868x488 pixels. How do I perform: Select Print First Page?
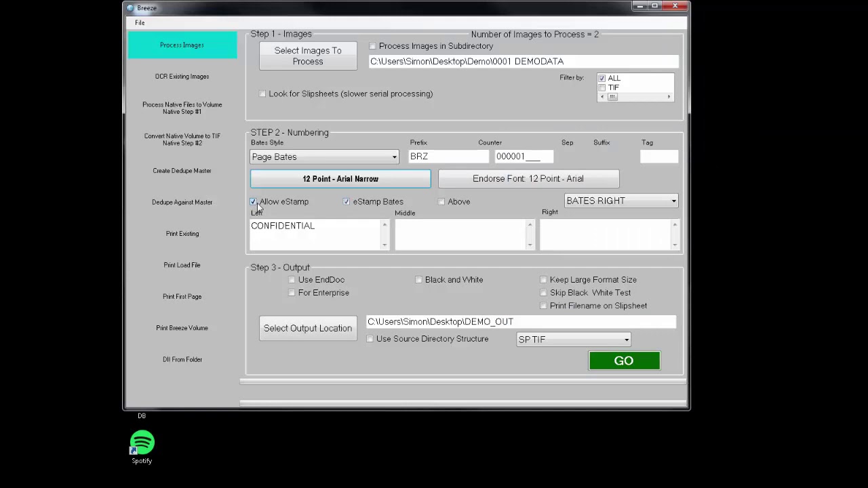click(x=182, y=296)
